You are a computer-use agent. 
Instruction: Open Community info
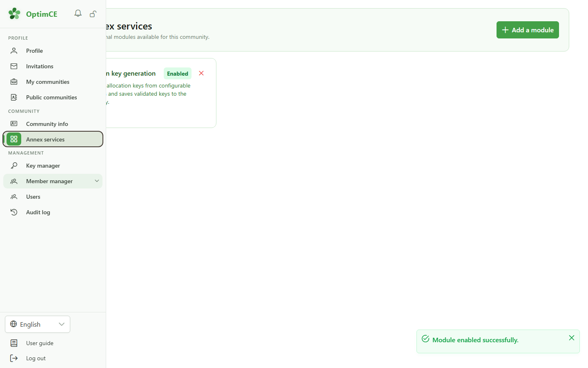coord(53,124)
